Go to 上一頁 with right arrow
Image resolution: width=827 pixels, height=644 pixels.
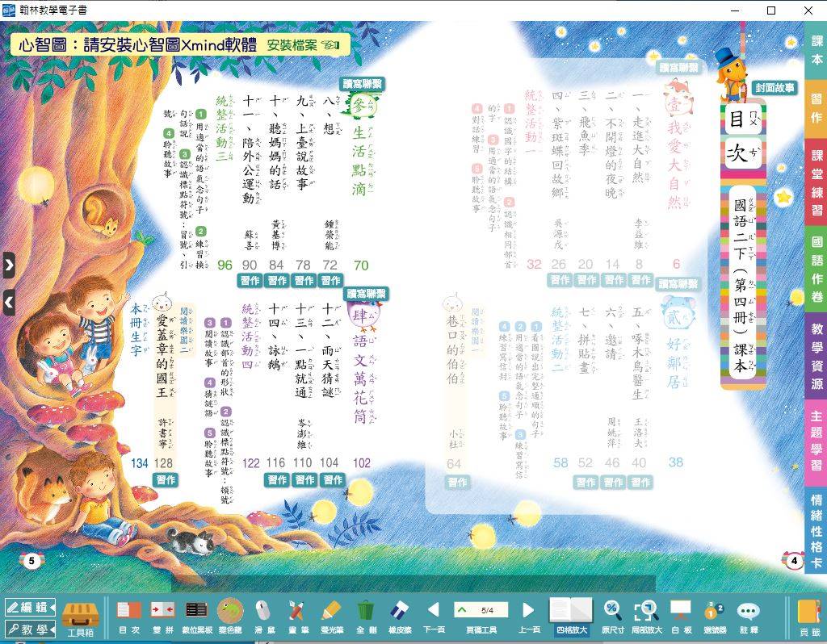pos(528,617)
